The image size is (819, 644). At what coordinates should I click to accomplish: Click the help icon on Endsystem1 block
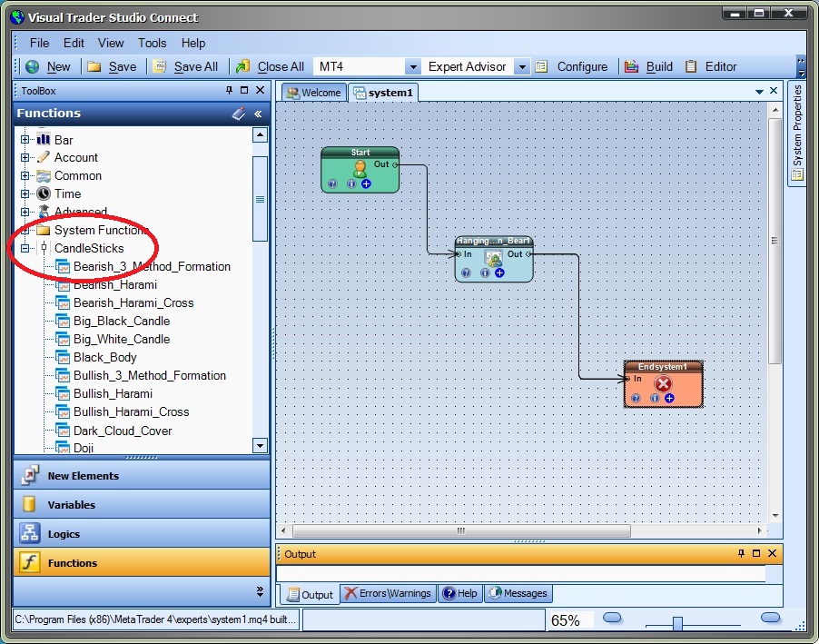coord(636,399)
